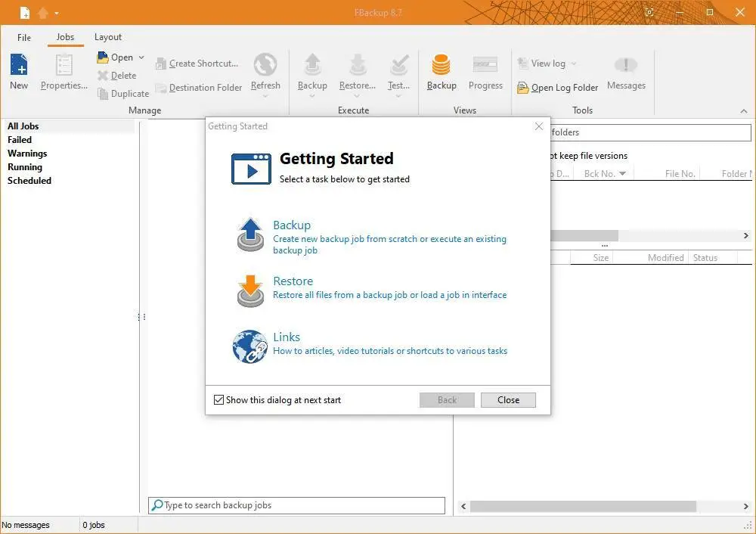Select the Jobs ribbon tab

pos(65,36)
